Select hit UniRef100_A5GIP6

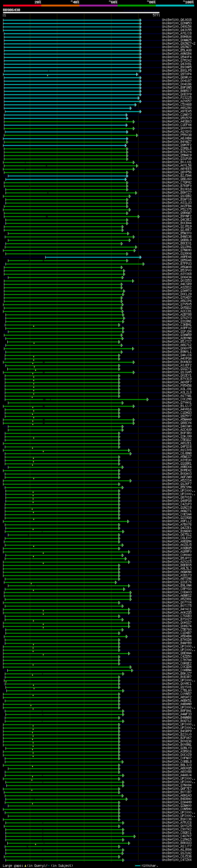177,301
